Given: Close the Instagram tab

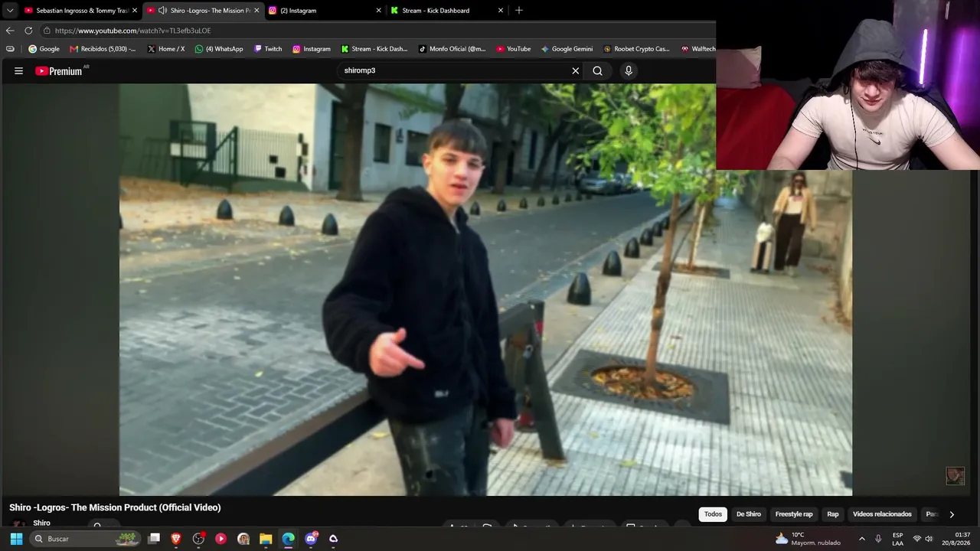Looking at the screenshot, I should (x=378, y=11).
